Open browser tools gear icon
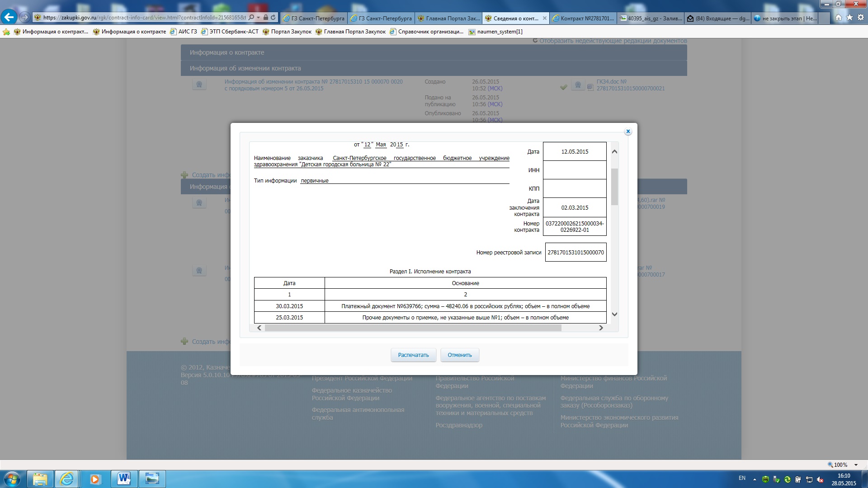 point(861,18)
